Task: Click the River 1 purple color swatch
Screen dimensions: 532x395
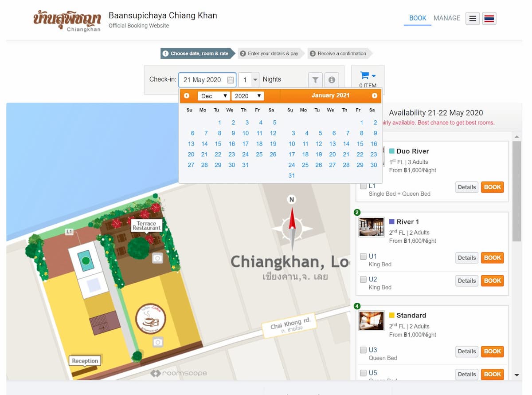Action: 392,222
